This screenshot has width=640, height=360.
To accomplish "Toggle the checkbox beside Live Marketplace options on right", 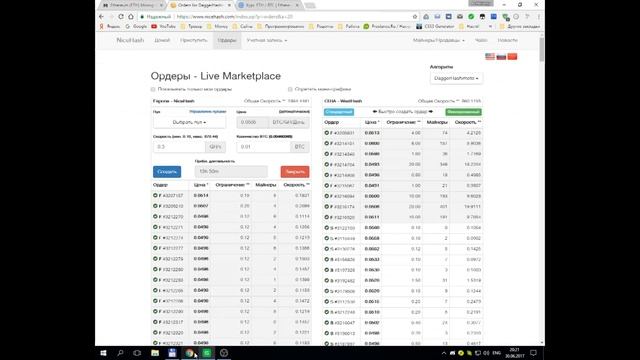I will tap(290, 89).
